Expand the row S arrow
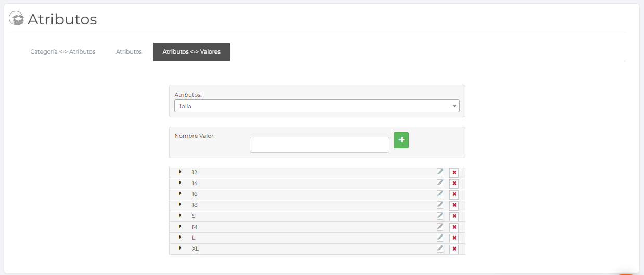This screenshot has height=275, width=644. tap(180, 215)
